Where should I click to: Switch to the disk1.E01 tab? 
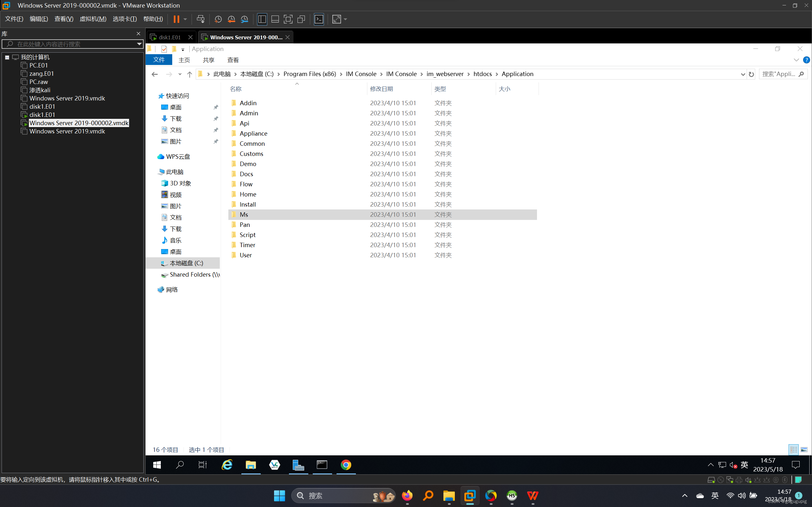169,37
